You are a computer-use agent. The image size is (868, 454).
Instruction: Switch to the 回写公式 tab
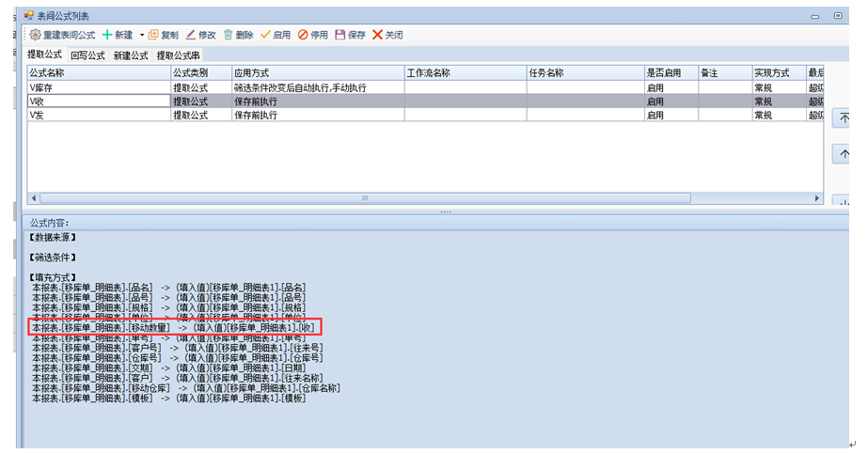click(87, 55)
